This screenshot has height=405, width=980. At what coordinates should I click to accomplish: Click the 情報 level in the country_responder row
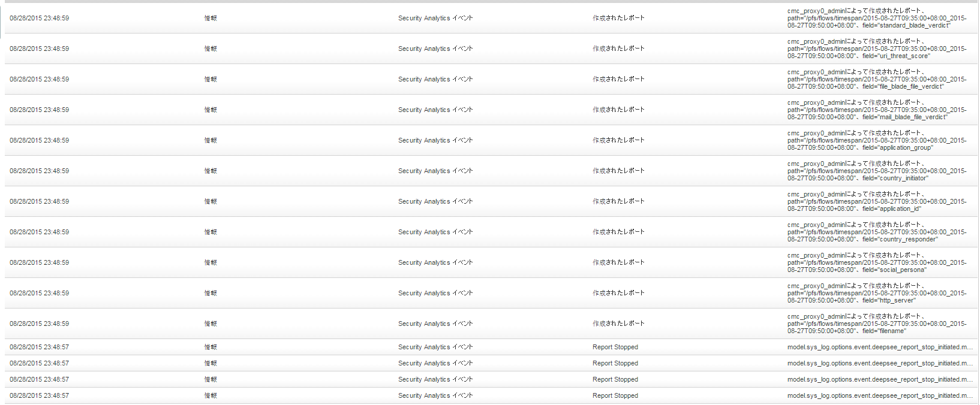tap(211, 232)
